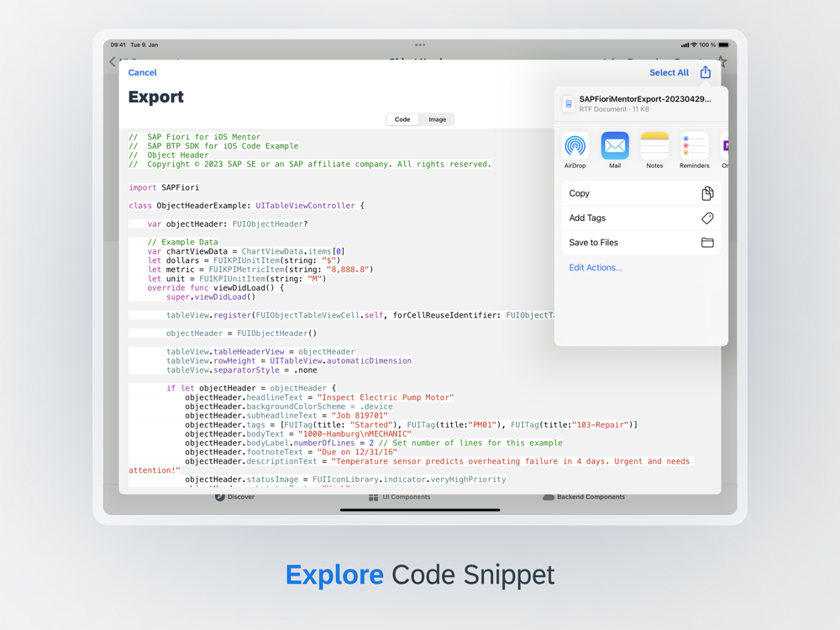Go back with the chevron in background window

(x=113, y=61)
